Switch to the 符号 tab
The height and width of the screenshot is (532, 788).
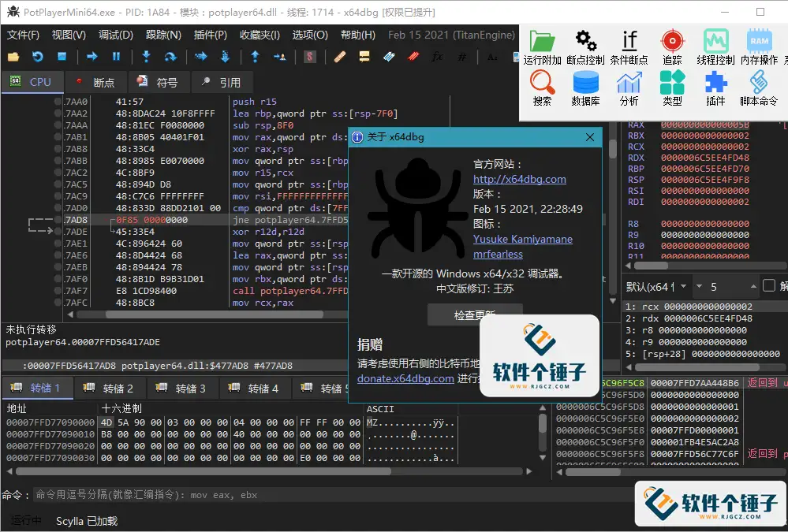[158, 83]
